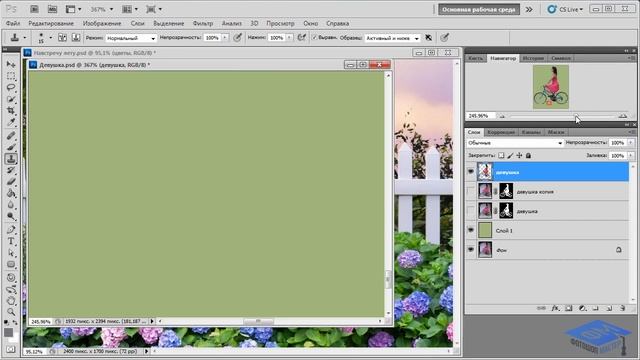
Task: Open the tool preset picker arrow
Action: tap(24, 38)
